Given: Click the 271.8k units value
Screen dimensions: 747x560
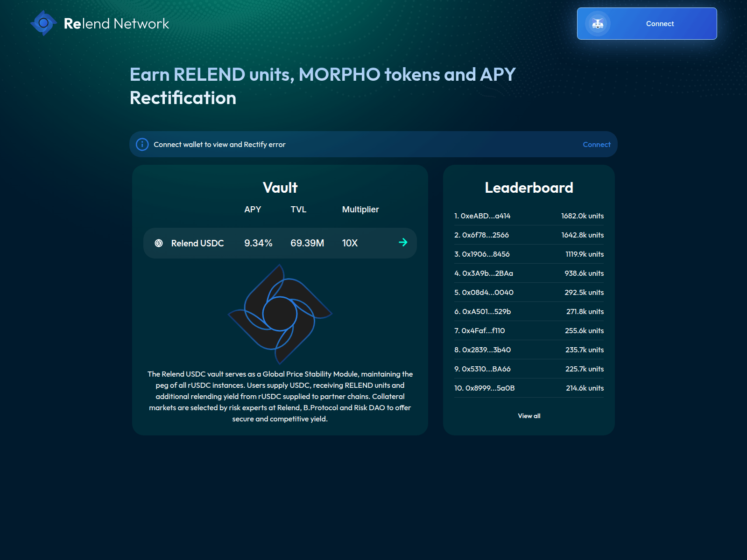Looking at the screenshot, I should [585, 312].
